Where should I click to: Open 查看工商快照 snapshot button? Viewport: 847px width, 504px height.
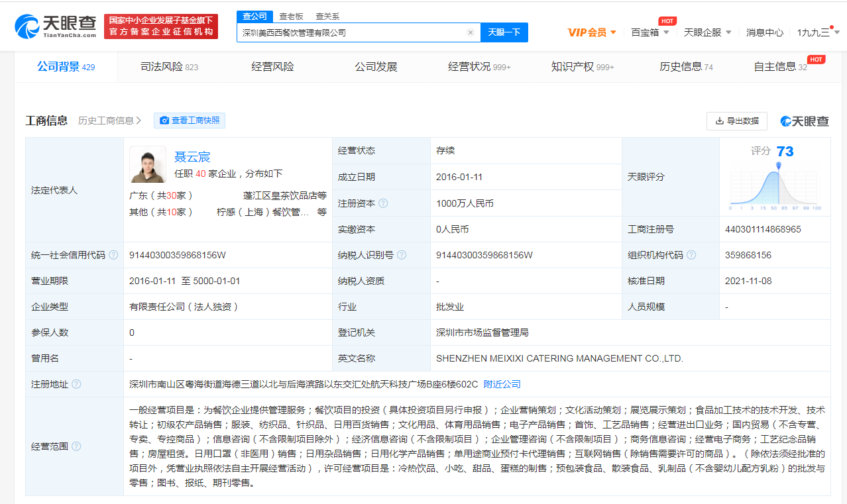[x=190, y=121]
